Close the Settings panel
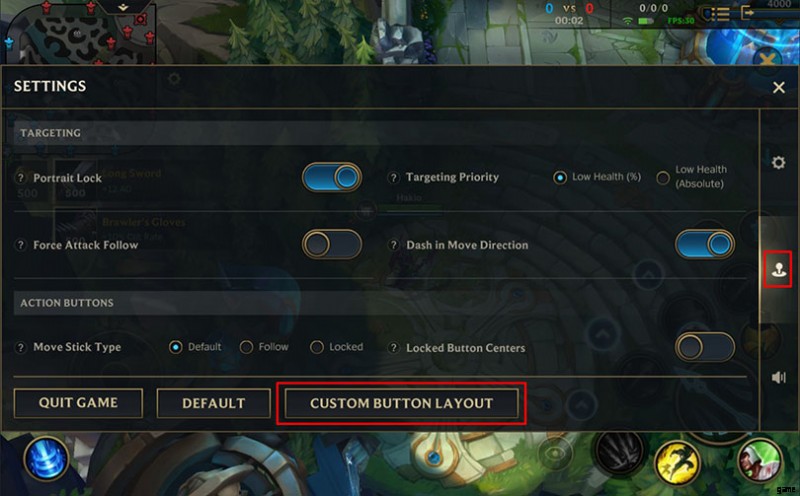This screenshot has width=800, height=496. (779, 87)
